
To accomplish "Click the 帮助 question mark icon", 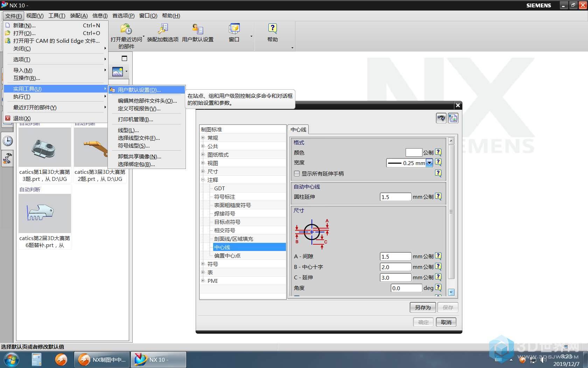I will click(273, 28).
